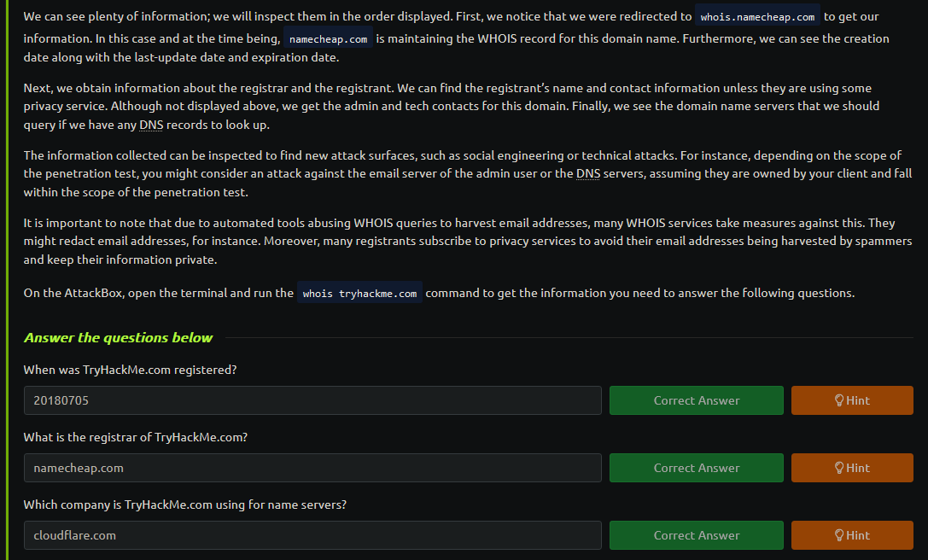Click the underlined DNS term before 'servers, assuming'
Viewport: 928px width, 560px height.
tap(587, 173)
